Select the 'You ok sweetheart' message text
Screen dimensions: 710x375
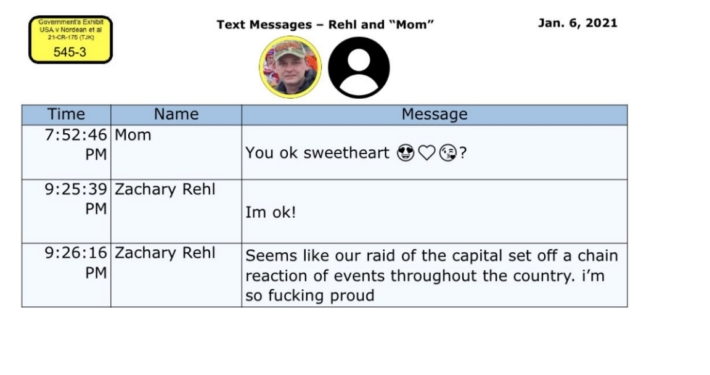pos(317,153)
